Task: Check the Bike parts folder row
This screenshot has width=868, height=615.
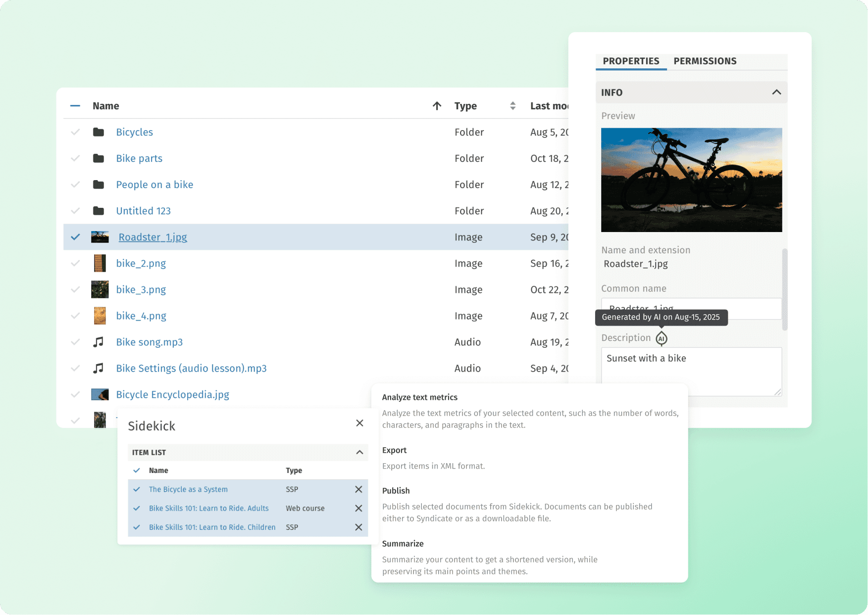Action: (75, 158)
